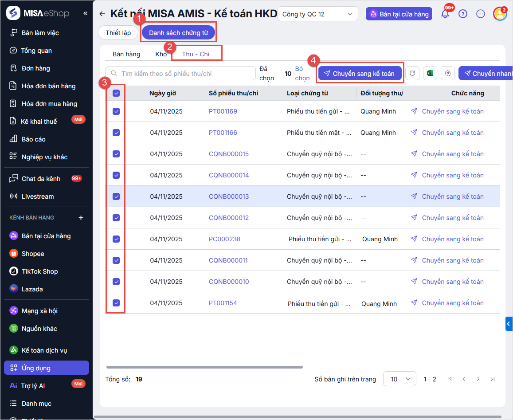Go back using the left arrow icon
The image size is (513, 420).
click(102, 14)
